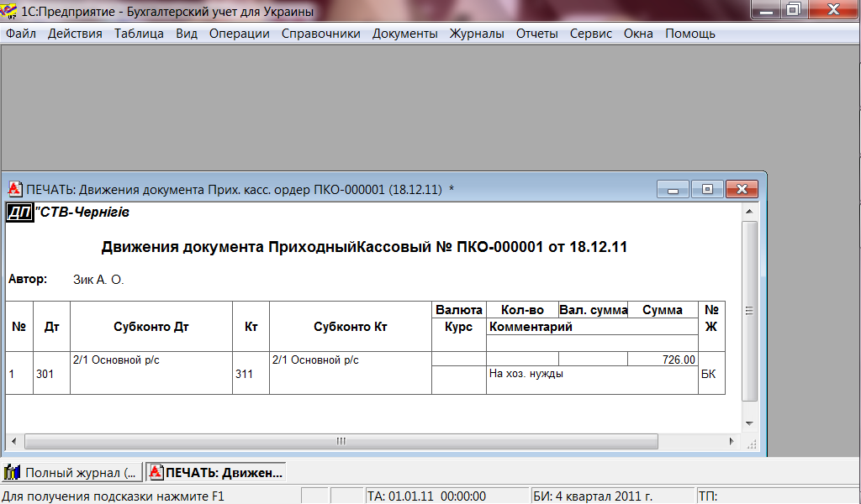Screen dimensions: 861x504
Task: Open the Таблица menu
Action: (x=139, y=34)
